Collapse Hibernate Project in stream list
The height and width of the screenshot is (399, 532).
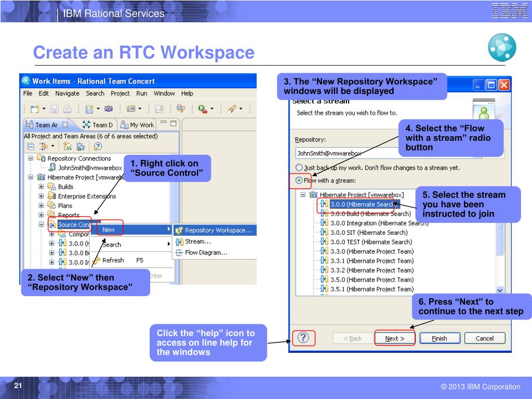click(303, 195)
